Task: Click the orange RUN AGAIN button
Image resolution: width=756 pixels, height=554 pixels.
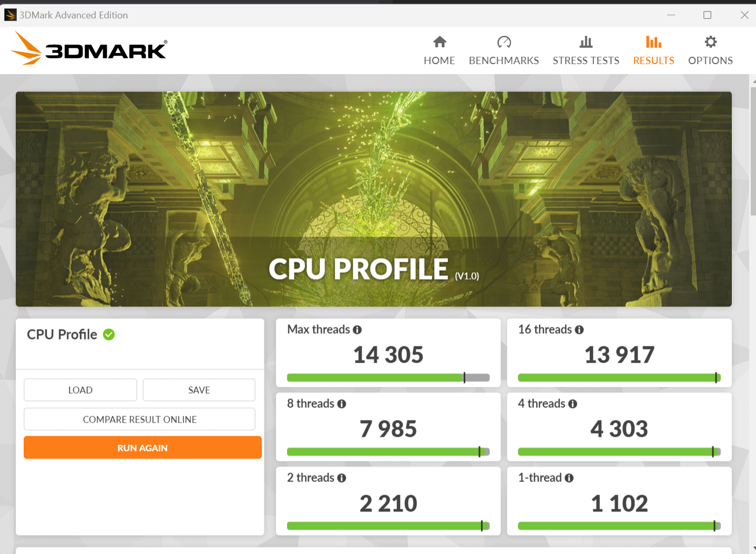Action: (x=142, y=448)
